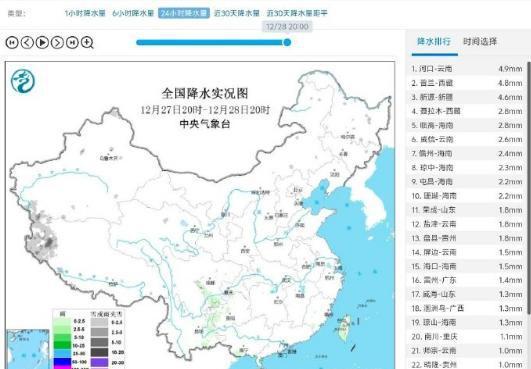
Task: Click ranking row 3 with 4.6mm
Action: [x=467, y=97]
